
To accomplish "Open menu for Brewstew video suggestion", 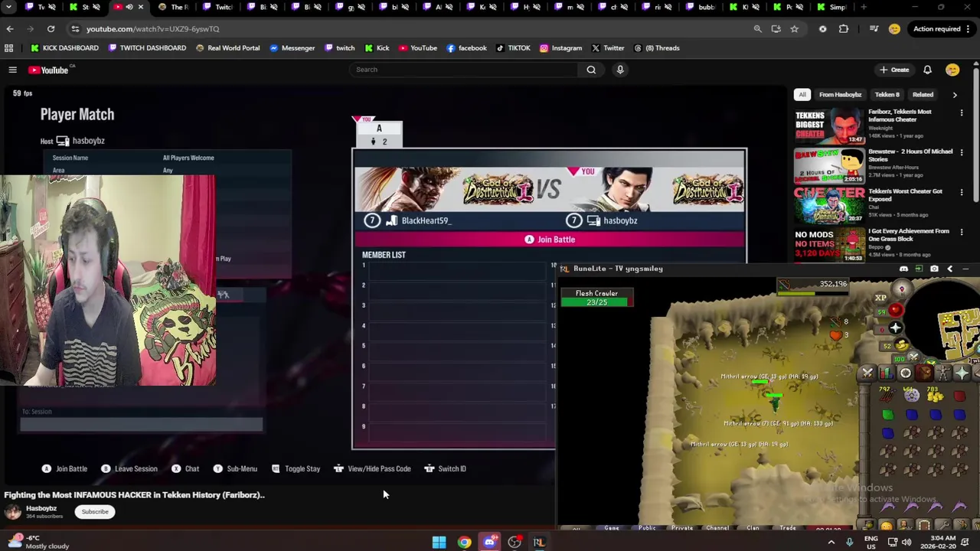I will pyautogui.click(x=962, y=152).
